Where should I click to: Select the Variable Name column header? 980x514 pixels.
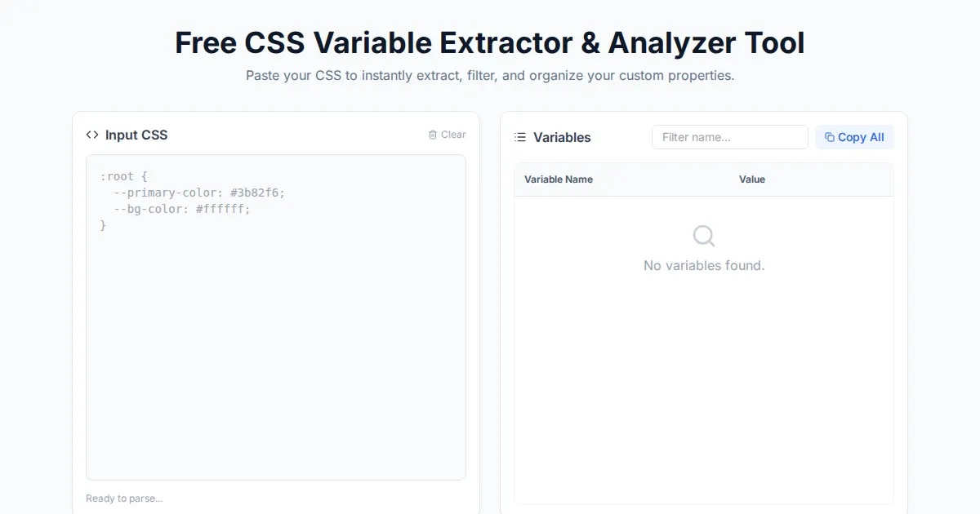[559, 179]
